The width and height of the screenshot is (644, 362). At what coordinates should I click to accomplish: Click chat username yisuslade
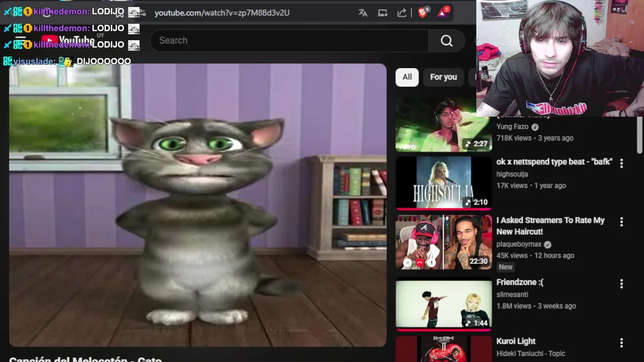coord(34,61)
